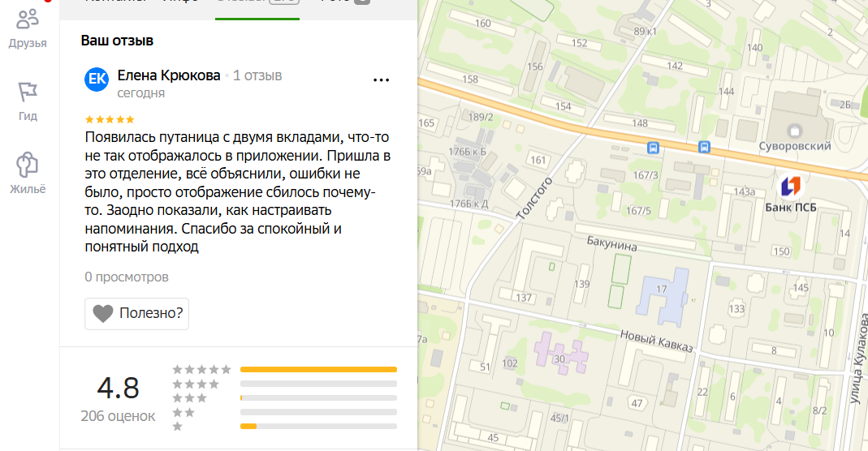Mark the review as Полезно?
868x451 pixels.
tap(136, 313)
